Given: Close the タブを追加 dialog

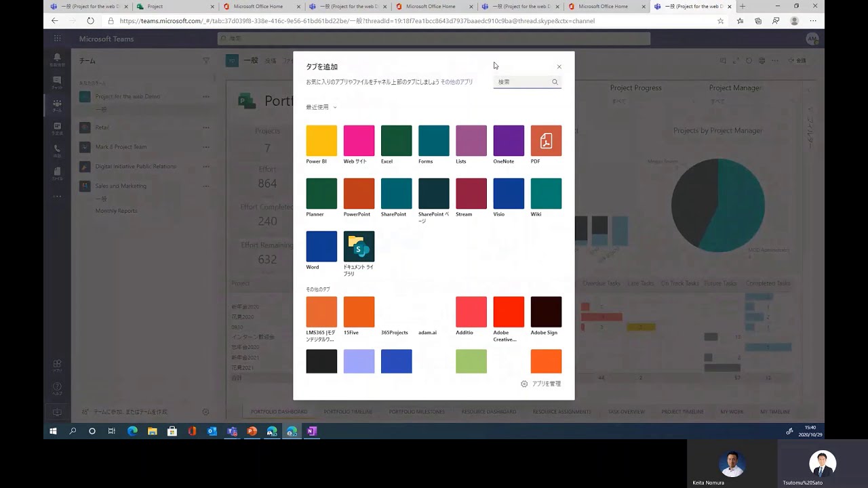Looking at the screenshot, I should click(559, 67).
